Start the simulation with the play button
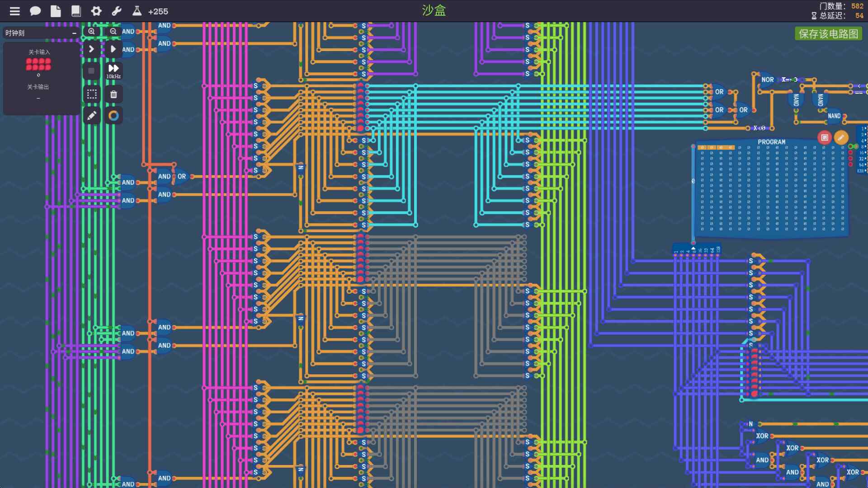This screenshot has width=868, height=488. click(113, 49)
